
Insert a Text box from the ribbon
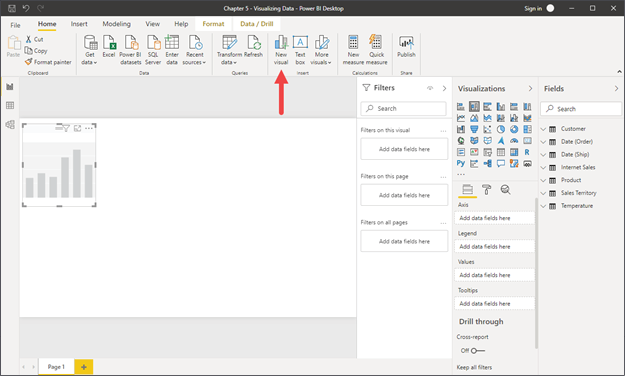click(x=300, y=50)
